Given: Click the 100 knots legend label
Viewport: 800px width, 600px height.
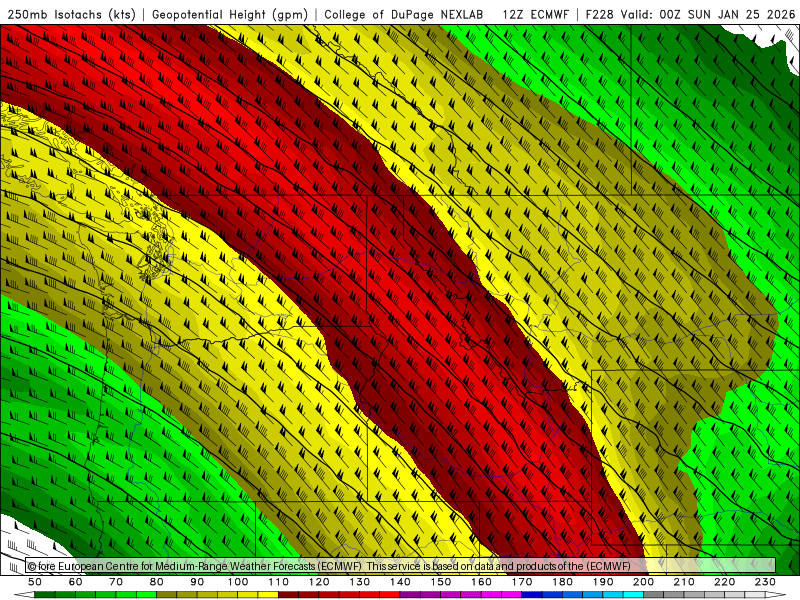Looking at the screenshot, I should 238,582.
